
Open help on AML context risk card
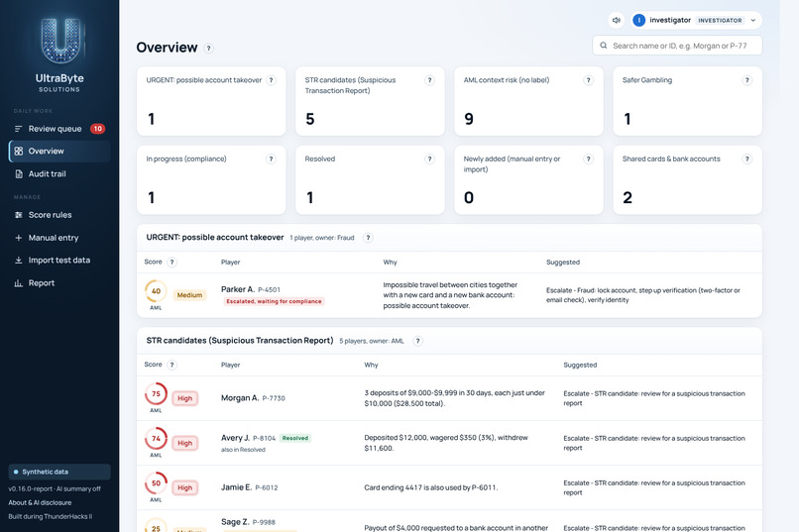[x=588, y=80]
